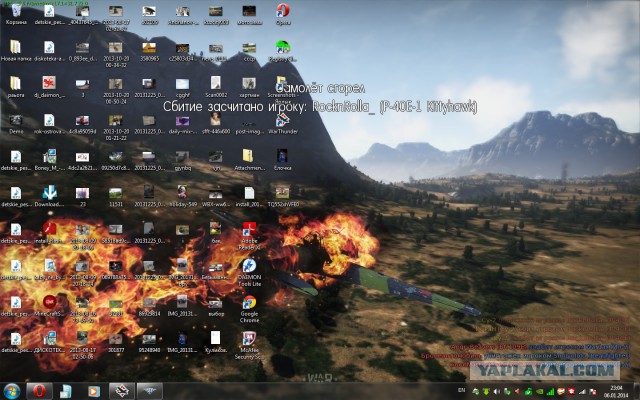Open the Ёлочка desktop icon

(282, 160)
